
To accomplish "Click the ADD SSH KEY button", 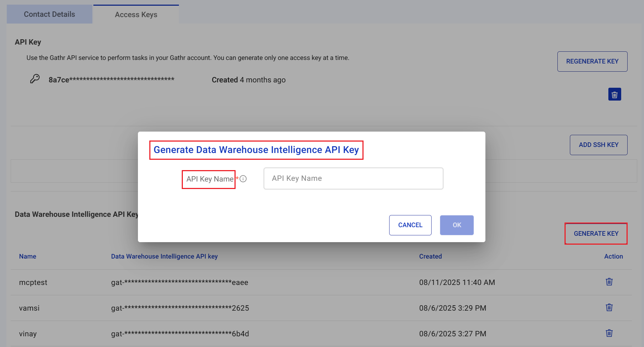I will [598, 145].
